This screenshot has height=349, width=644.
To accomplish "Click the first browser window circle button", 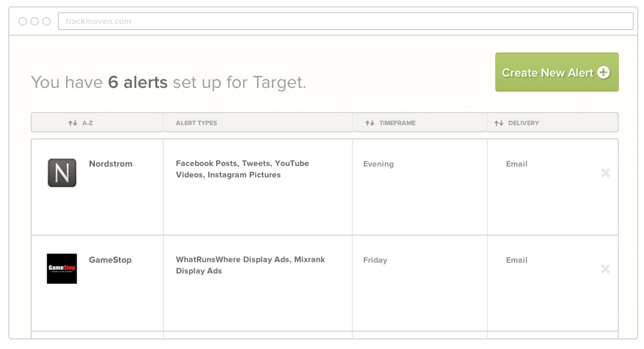I will coord(23,21).
